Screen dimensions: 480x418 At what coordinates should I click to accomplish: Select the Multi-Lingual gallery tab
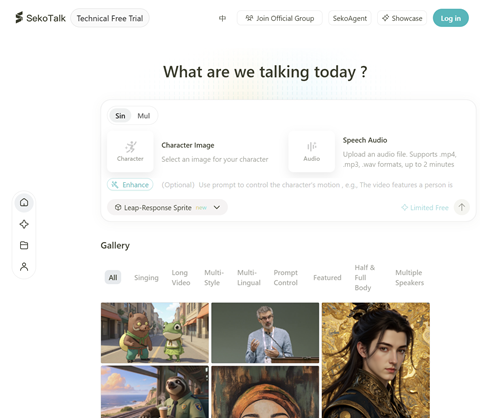[x=249, y=277]
